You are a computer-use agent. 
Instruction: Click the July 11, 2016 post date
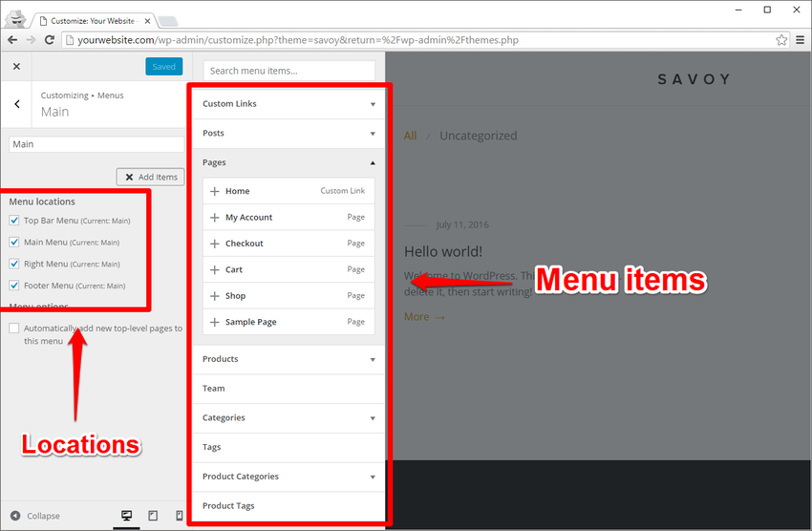pos(462,224)
